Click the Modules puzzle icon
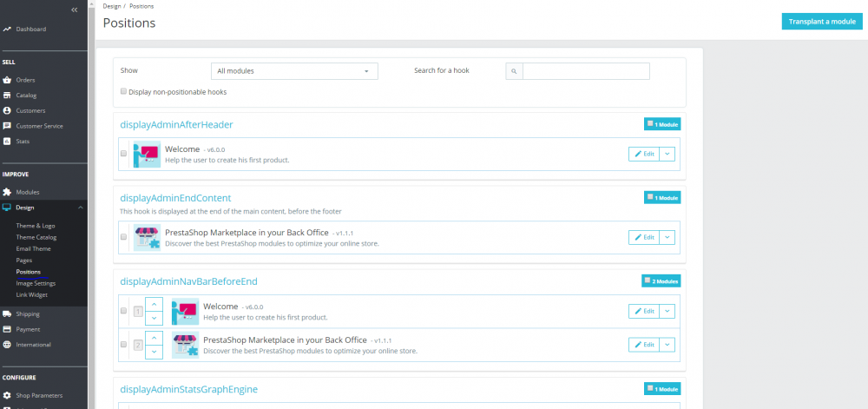The height and width of the screenshot is (409, 868). 7,192
